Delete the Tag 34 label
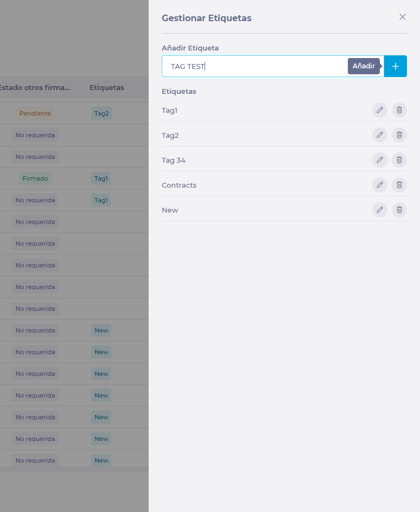420x512 pixels. click(x=399, y=160)
